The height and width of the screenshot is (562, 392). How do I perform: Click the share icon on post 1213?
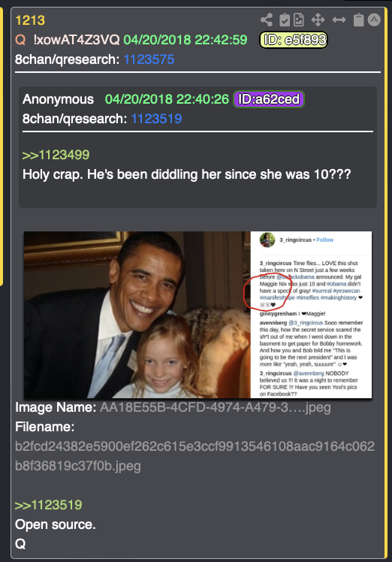[x=267, y=20]
